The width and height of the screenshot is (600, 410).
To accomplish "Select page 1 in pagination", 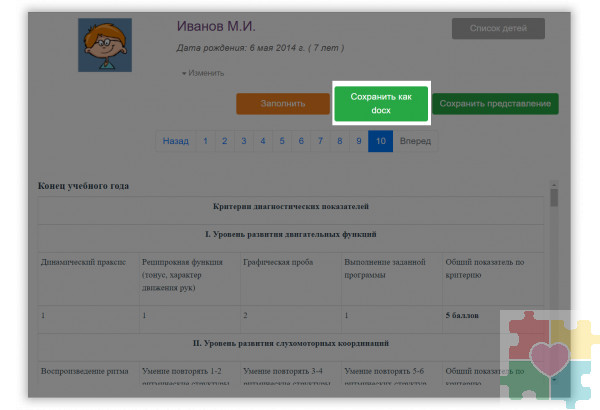I will 205,142.
